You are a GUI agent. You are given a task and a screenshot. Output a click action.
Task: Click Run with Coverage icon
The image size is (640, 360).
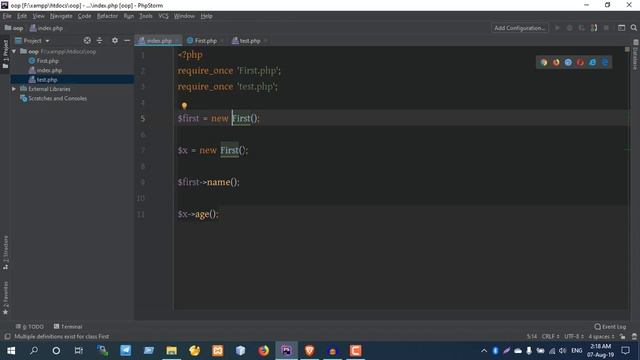pyautogui.click(x=582, y=28)
